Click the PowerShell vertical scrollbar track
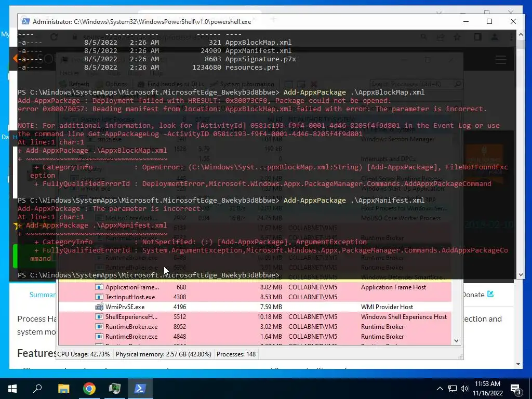This screenshot has height=399, width=532. (x=521, y=154)
